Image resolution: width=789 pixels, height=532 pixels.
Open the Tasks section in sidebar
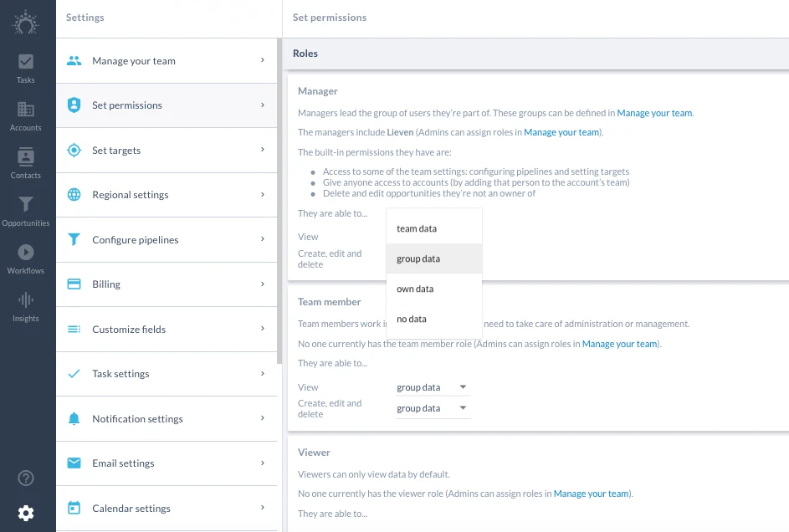[26, 69]
